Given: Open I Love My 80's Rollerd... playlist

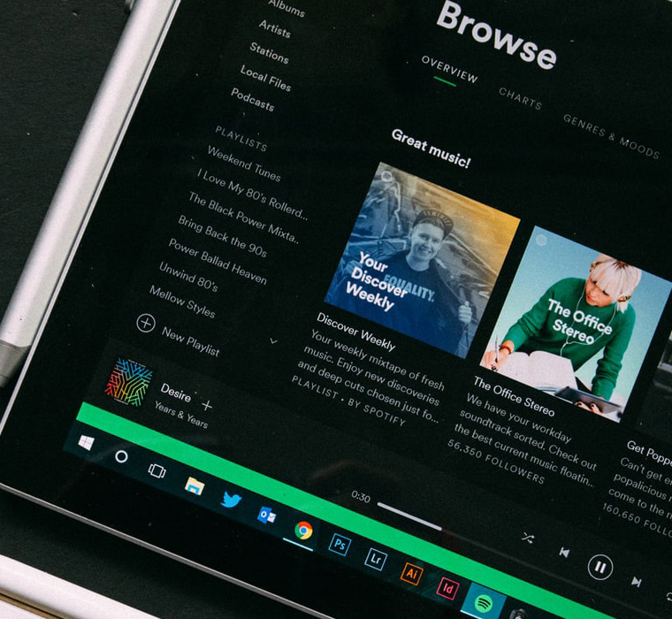Looking at the screenshot, I should click(x=252, y=195).
